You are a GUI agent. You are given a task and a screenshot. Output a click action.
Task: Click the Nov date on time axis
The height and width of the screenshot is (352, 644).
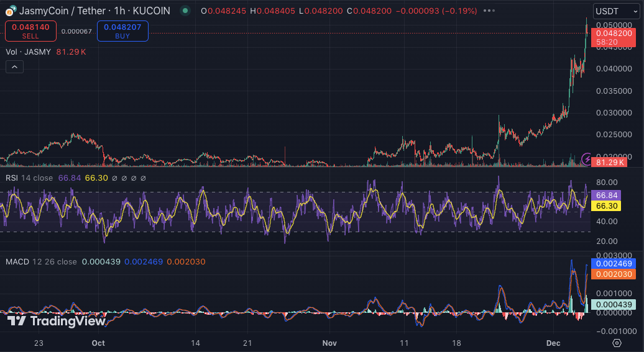coord(329,343)
